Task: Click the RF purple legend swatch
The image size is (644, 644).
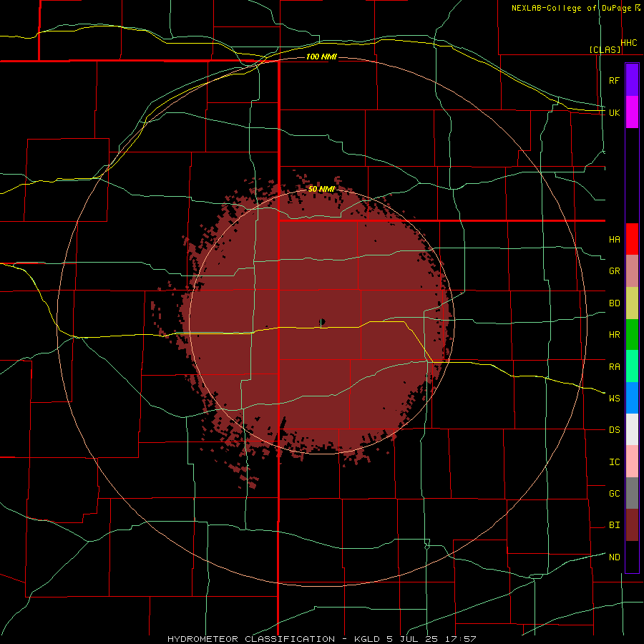Action: (632, 80)
